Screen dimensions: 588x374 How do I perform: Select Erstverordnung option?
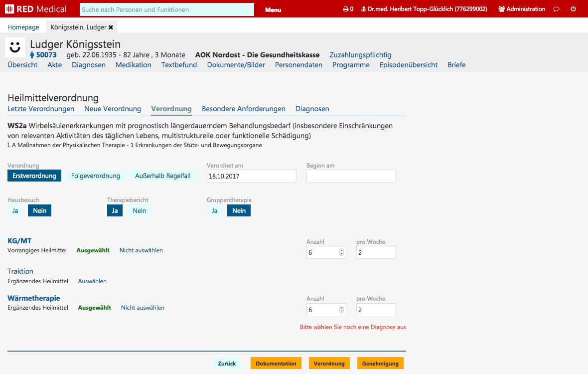[x=34, y=176]
